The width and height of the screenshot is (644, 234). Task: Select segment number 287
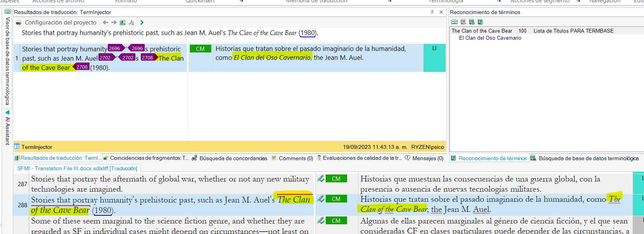pos(23,184)
